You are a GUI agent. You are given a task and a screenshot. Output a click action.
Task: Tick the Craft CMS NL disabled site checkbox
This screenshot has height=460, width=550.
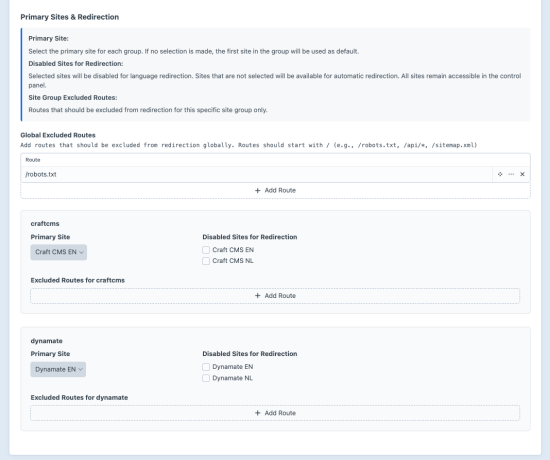pyautogui.click(x=206, y=261)
